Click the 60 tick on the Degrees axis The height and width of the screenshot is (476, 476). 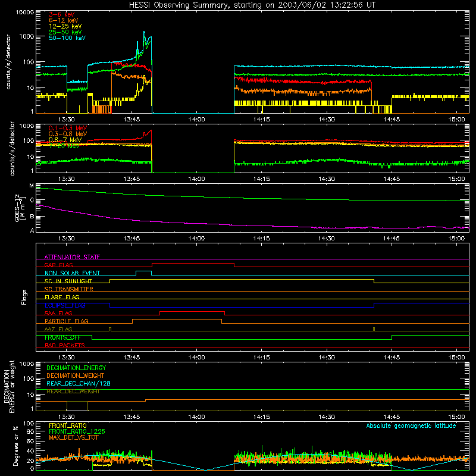click(x=30, y=441)
